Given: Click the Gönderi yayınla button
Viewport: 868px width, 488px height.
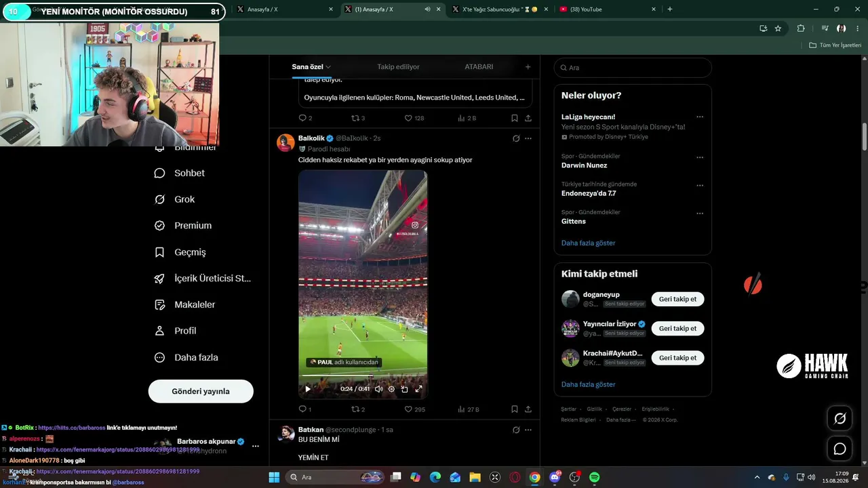Looking at the screenshot, I should (x=201, y=391).
